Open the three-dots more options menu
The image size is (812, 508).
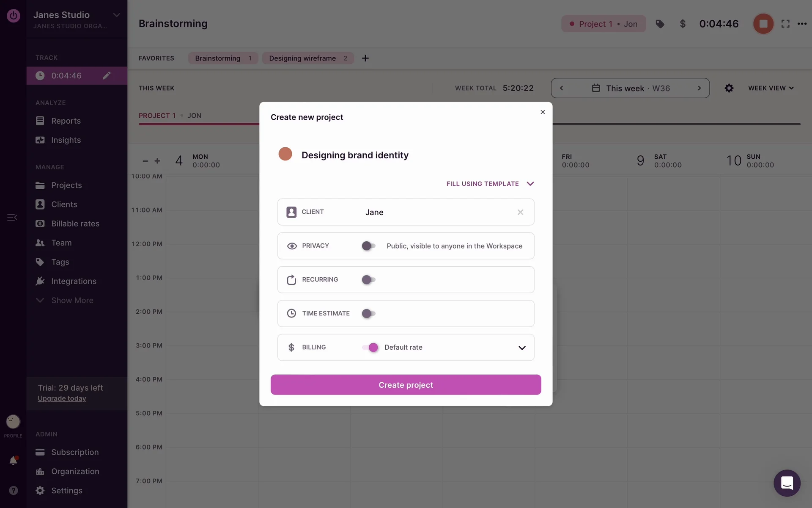(802, 24)
